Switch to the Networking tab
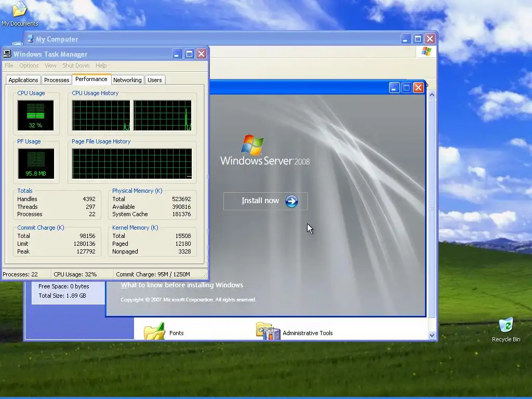This screenshot has width=532, height=399. 127,80
